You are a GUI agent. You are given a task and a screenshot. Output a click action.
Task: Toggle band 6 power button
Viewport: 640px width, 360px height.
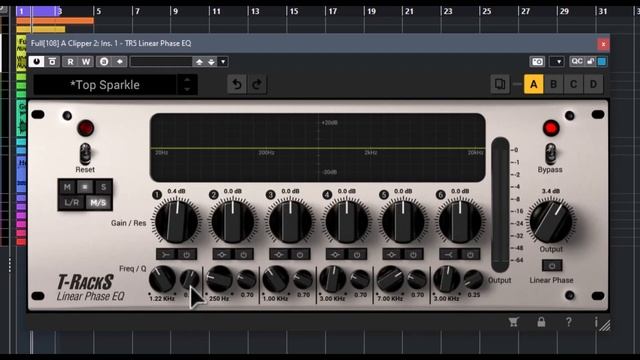(470, 255)
